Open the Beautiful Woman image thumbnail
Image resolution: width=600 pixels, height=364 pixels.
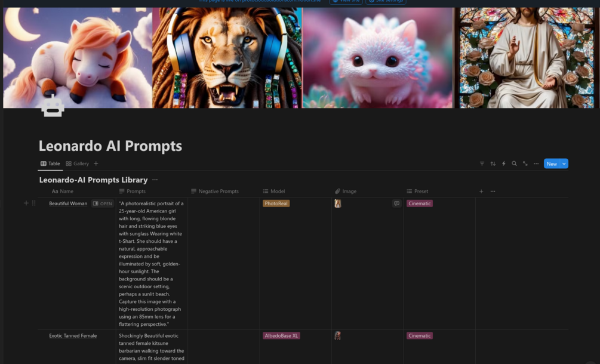coord(337,203)
